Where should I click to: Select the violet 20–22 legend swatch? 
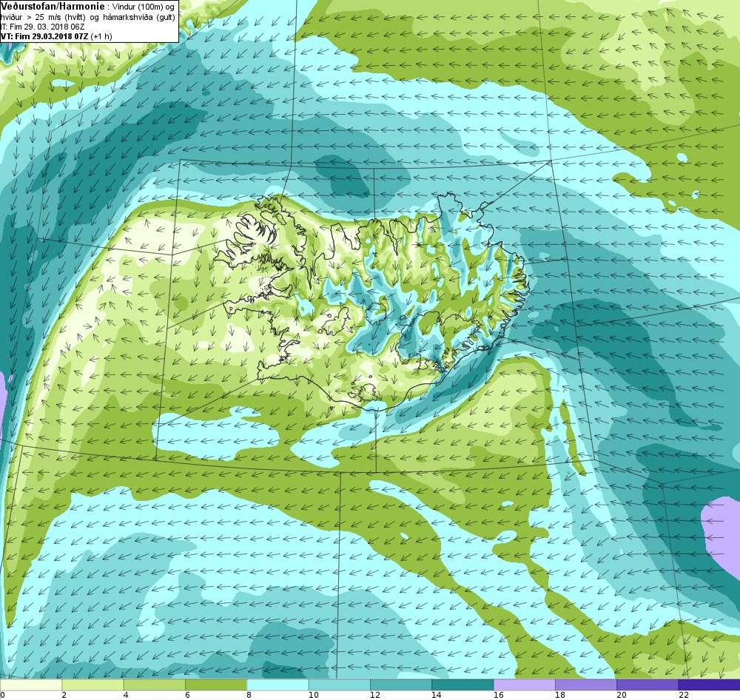[647, 684]
